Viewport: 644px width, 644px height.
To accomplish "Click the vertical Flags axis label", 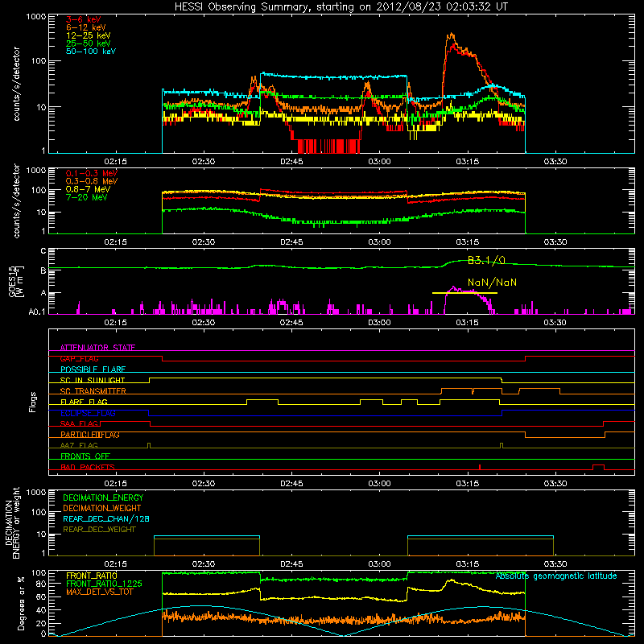I will click(x=33, y=402).
